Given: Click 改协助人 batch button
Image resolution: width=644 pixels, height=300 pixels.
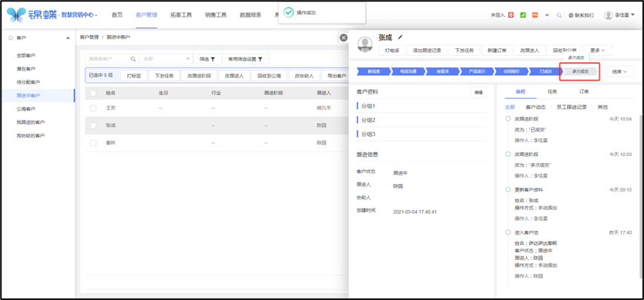Looking at the screenshot, I should pyautogui.click(x=304, y=76).
